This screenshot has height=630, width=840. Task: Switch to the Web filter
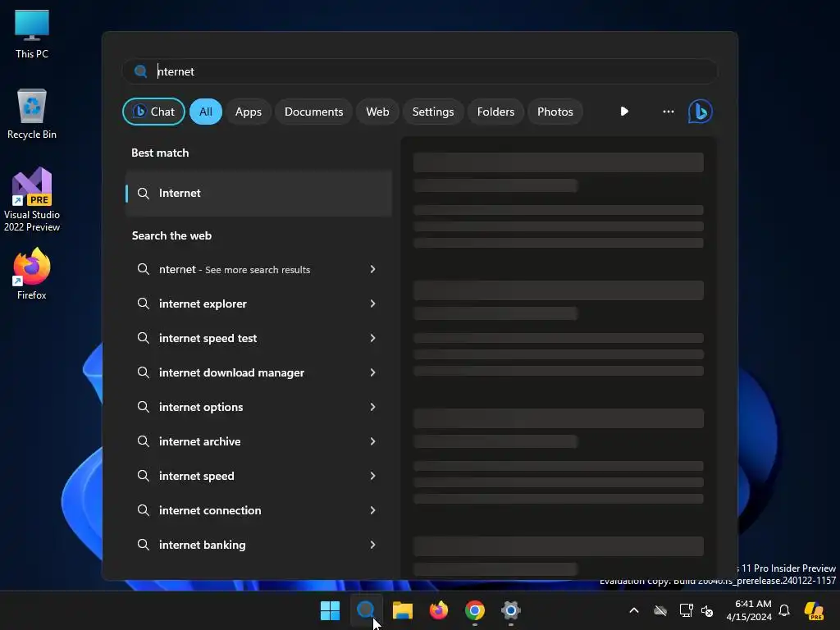pos(377,112)
